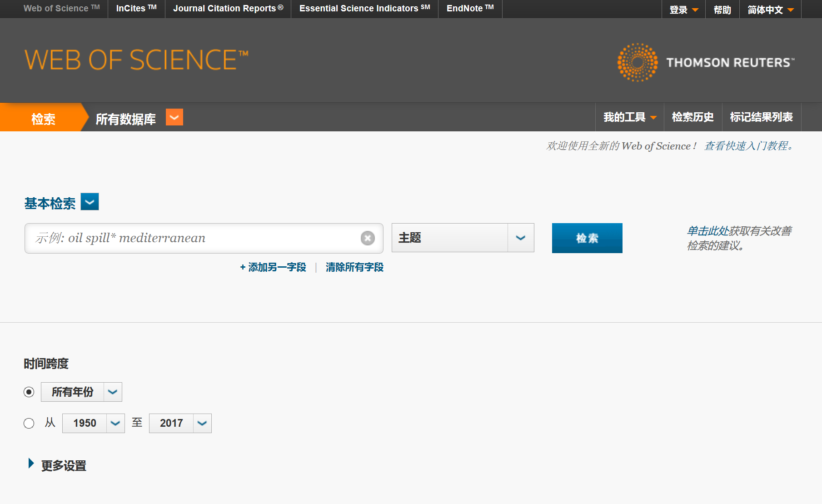
Task: Click the 清除所有字段 link
Action: 354,267
